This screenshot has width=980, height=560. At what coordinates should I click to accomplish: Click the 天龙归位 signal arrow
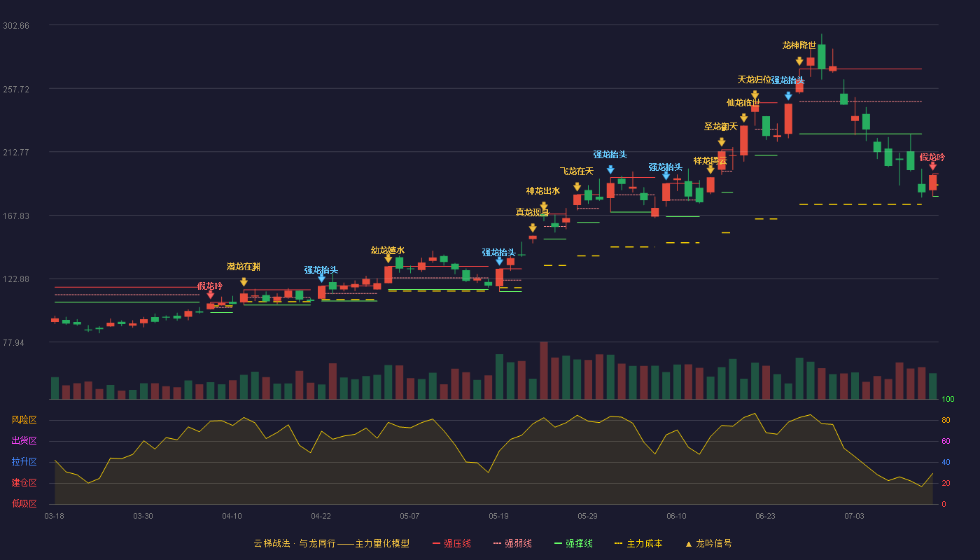755,94
